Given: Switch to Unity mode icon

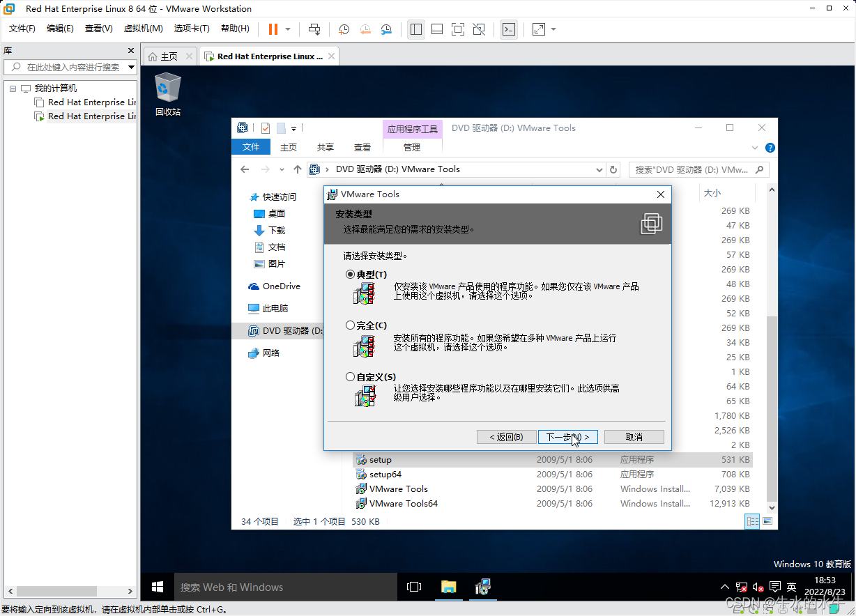Looking at the screenshot, I should click(479, 29).
